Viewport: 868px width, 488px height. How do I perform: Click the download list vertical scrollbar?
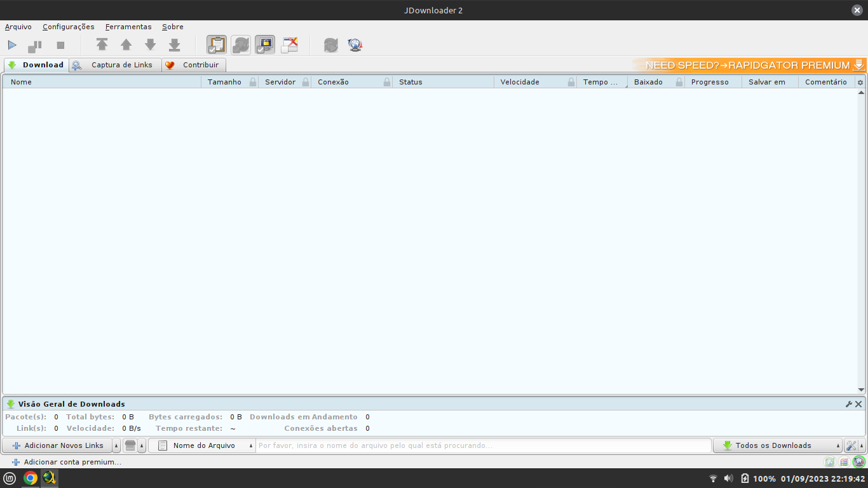(861, 241)
